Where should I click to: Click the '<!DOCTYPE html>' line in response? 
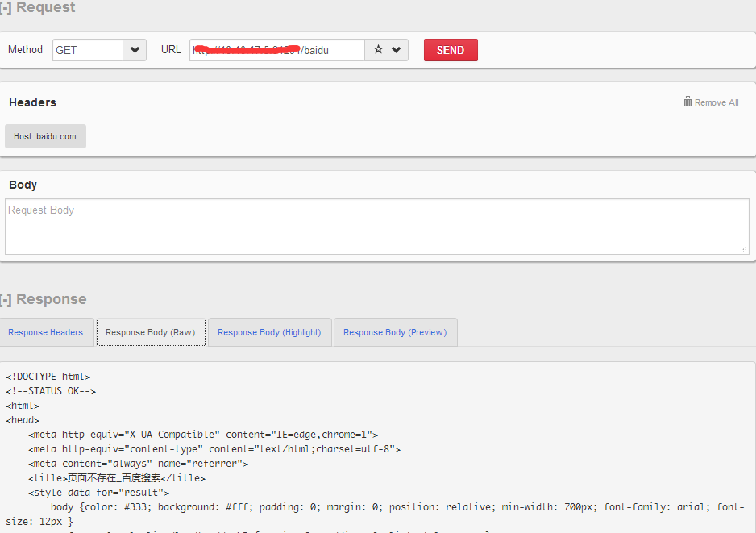pyautogui.click(x=48, y=377)
